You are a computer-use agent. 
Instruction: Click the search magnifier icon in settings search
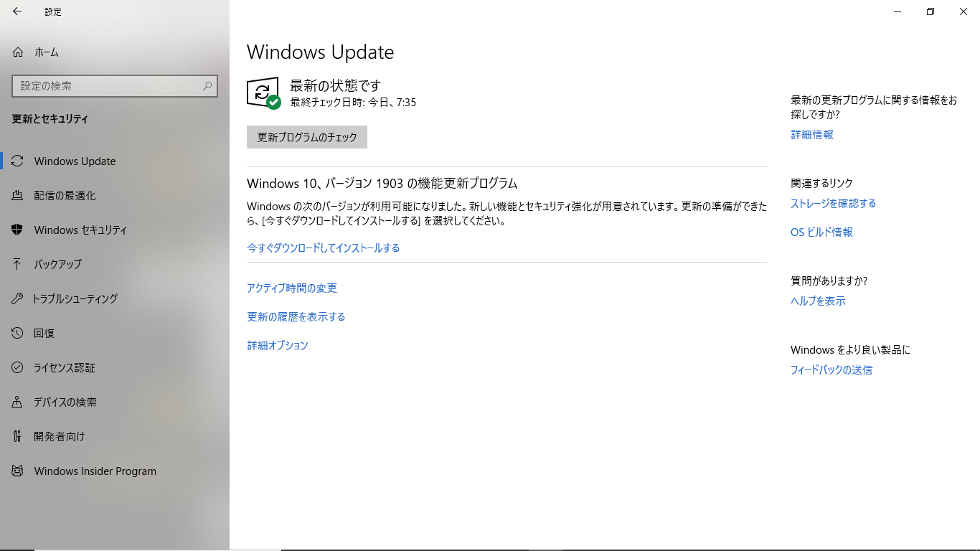[x=207, y=85]
